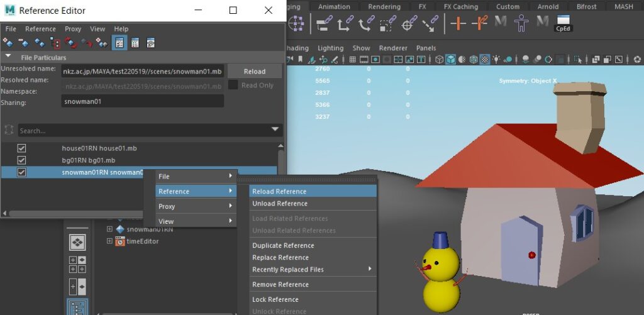Click the Create Reference icon in Reference Editor
Screen dimensions: 644x315
(x=8, y=42)
